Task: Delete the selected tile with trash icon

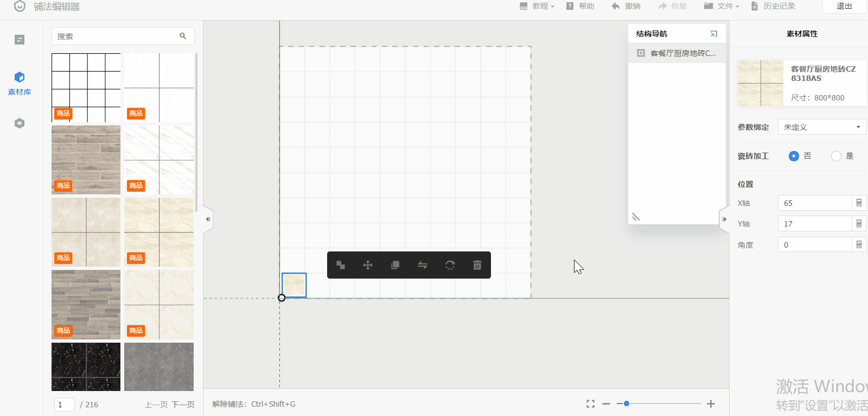Action: (x=477, y=265)
